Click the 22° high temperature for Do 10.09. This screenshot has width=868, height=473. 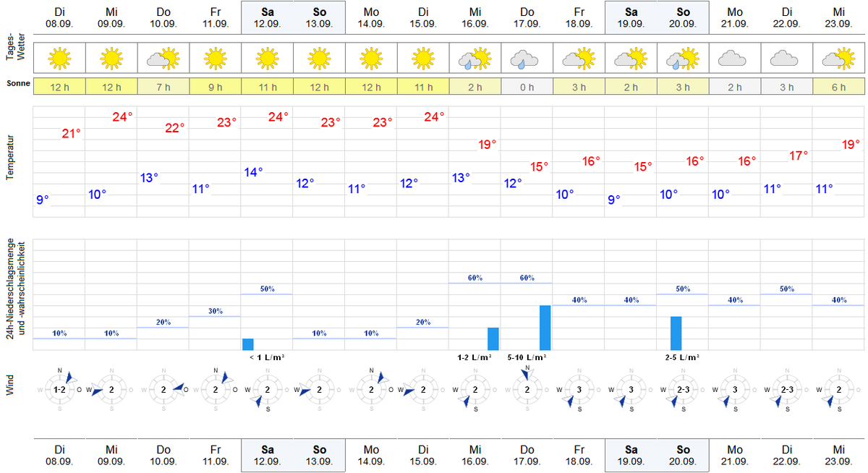(x=175, y=128)
